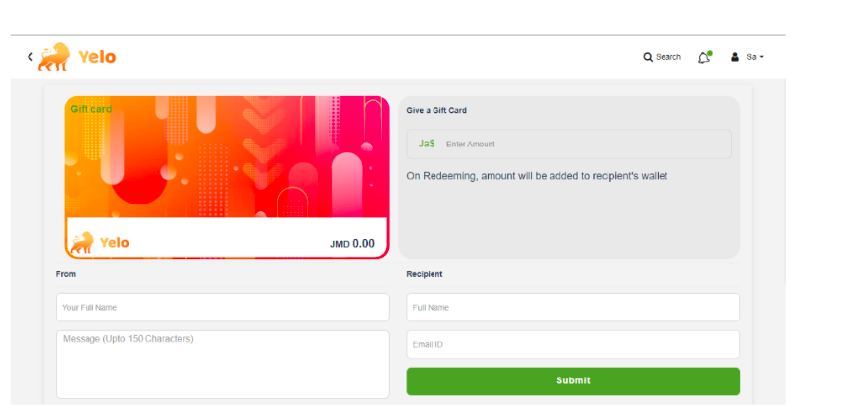Screen dimensions: 868x407
Task: Go back using the left chevron arrow
Action: (30, 56)
